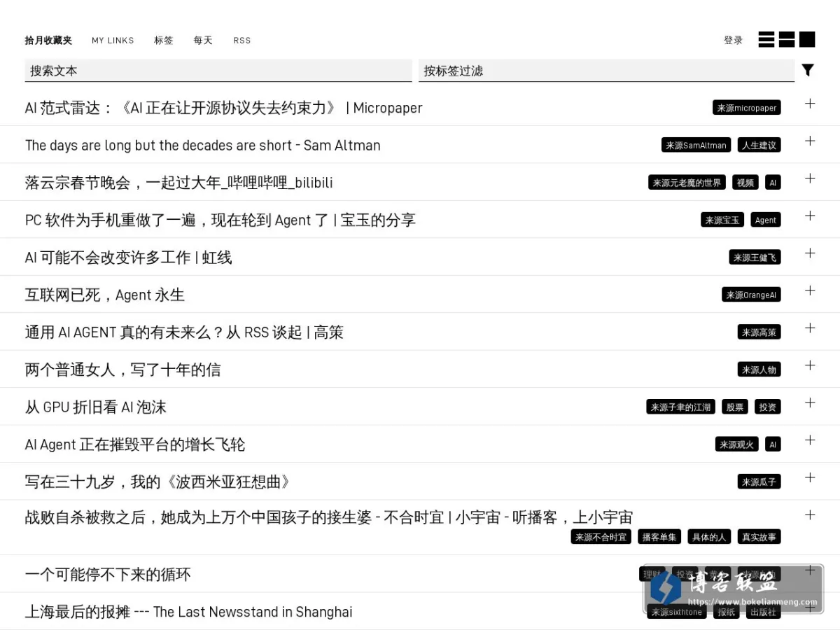The image size is (840, 630).
Task: Filter by 播客单集 tag
Action: pyautogui.click(x=659, y=537)
